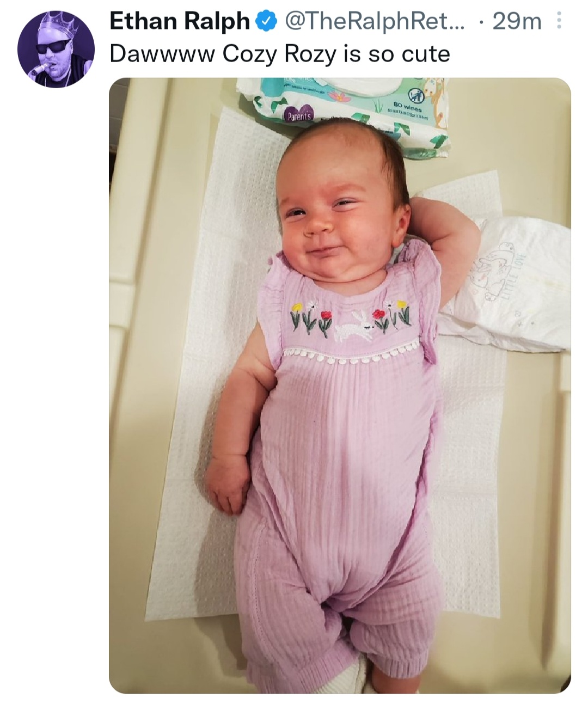588x704 pixels.
Task: Click the blue verified checkmark badge
Action: [264, 22]
